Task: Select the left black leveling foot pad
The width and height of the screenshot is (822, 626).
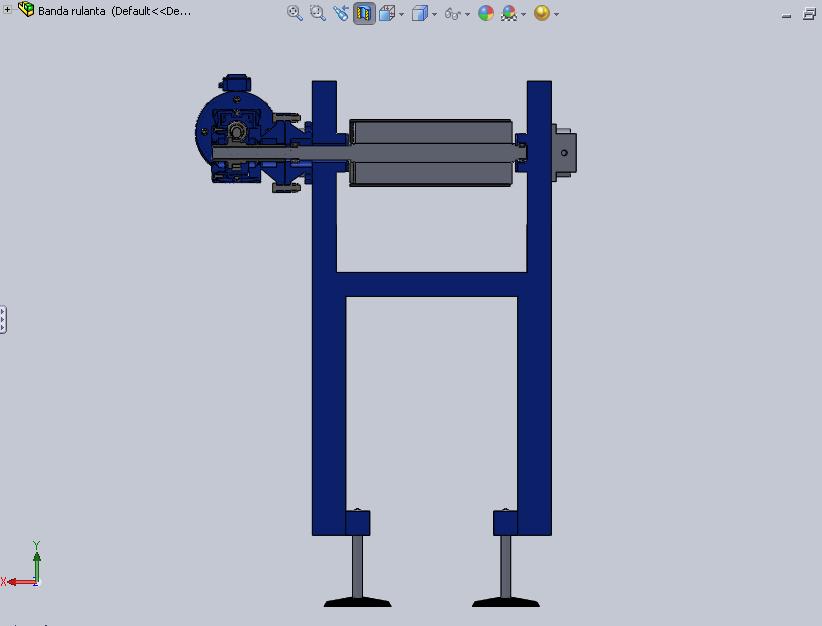Action: [358, 602]
